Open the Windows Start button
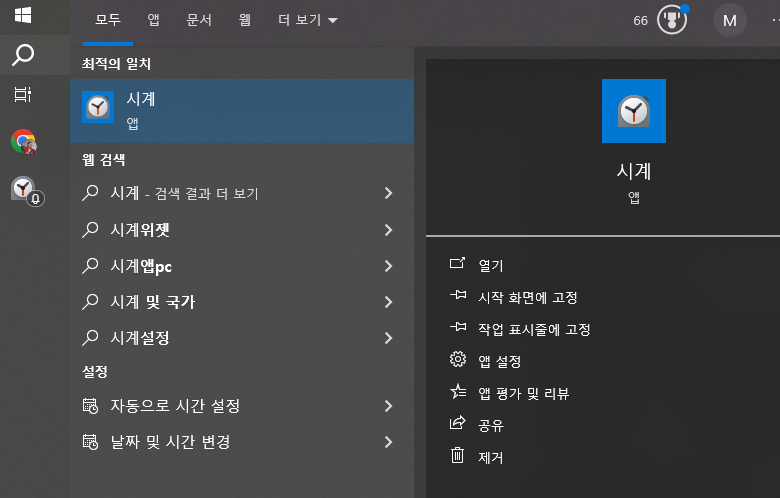 click(23, 15)
